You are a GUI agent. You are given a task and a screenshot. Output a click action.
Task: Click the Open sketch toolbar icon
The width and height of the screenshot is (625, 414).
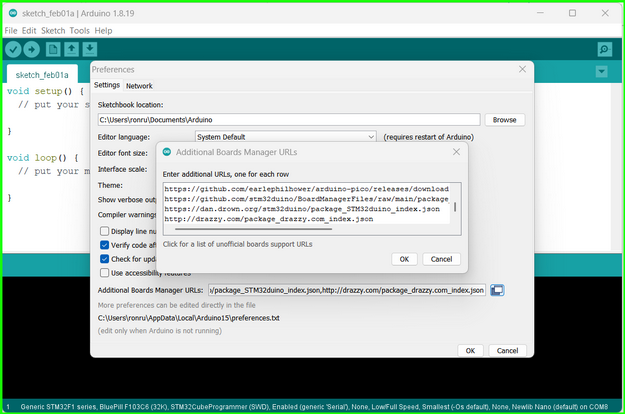click(71, 49)
